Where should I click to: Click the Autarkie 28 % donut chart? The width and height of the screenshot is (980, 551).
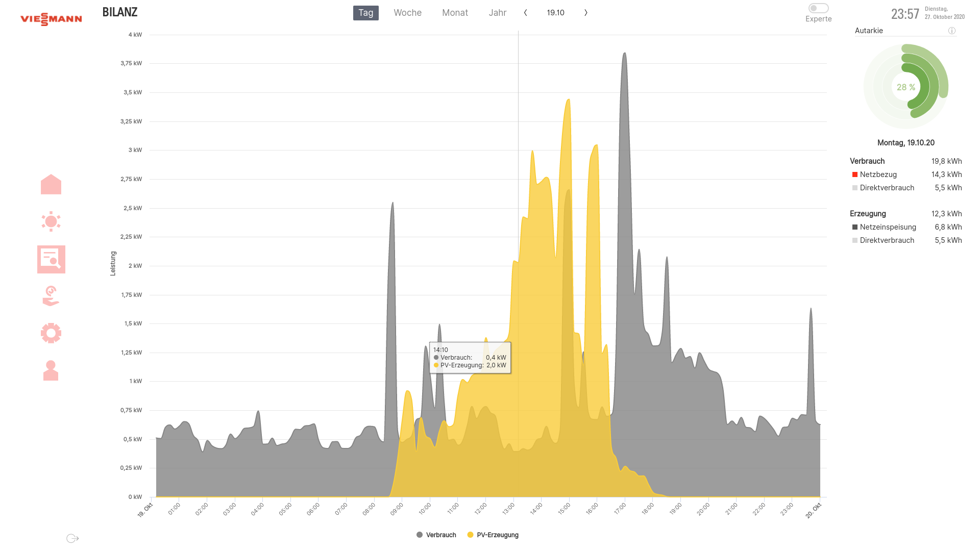click(x=905, y=87)
